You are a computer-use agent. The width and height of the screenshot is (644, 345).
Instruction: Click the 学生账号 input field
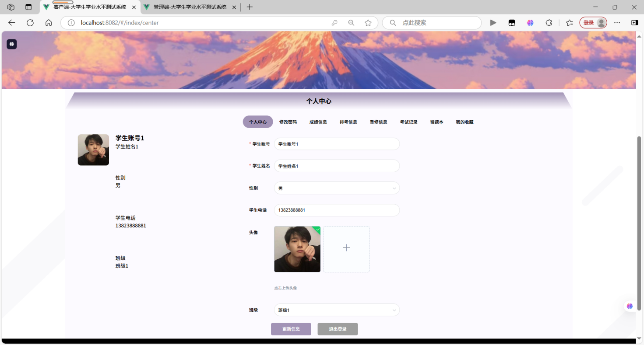tap(337, 144)
